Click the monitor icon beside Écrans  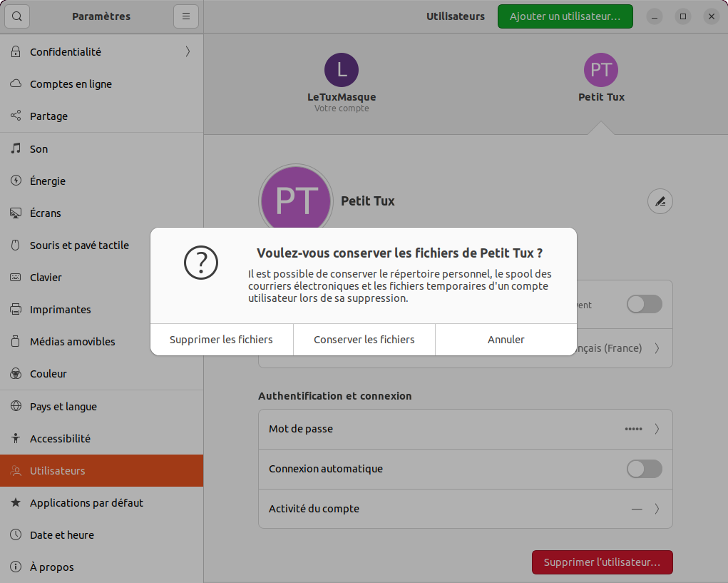[16, 213]
